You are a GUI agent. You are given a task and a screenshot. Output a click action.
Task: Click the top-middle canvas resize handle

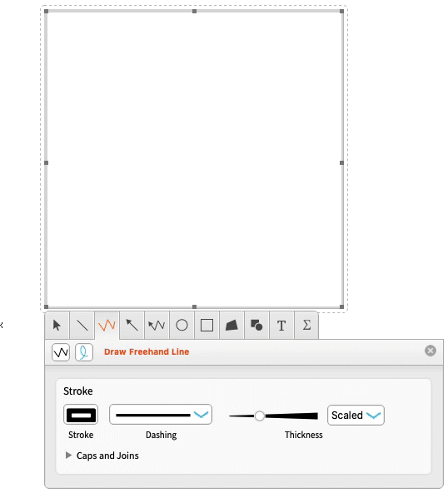(x=194, y=12)
